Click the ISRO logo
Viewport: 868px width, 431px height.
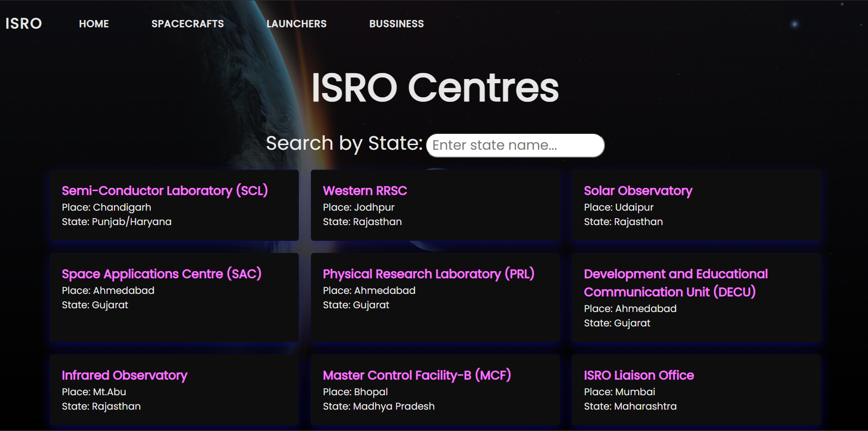tap(22, 23)
